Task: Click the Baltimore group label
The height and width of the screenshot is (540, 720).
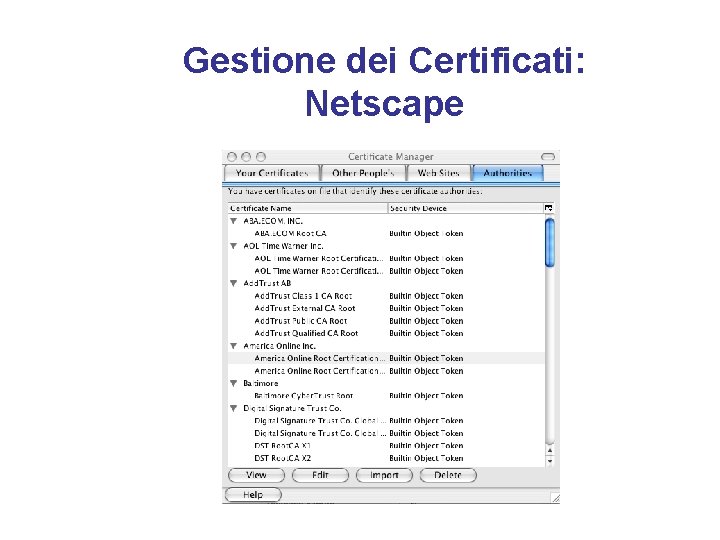Action: click(x=260, y=383)
